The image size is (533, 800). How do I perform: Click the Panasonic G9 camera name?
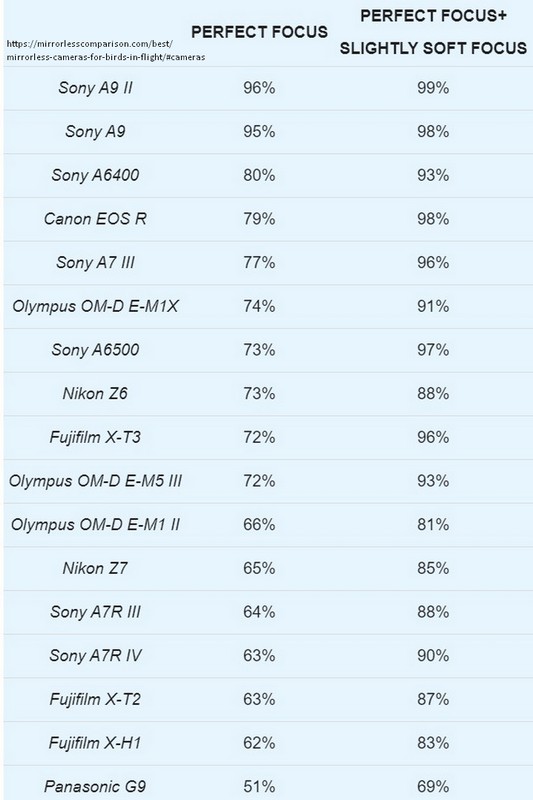tap(95, 786)
